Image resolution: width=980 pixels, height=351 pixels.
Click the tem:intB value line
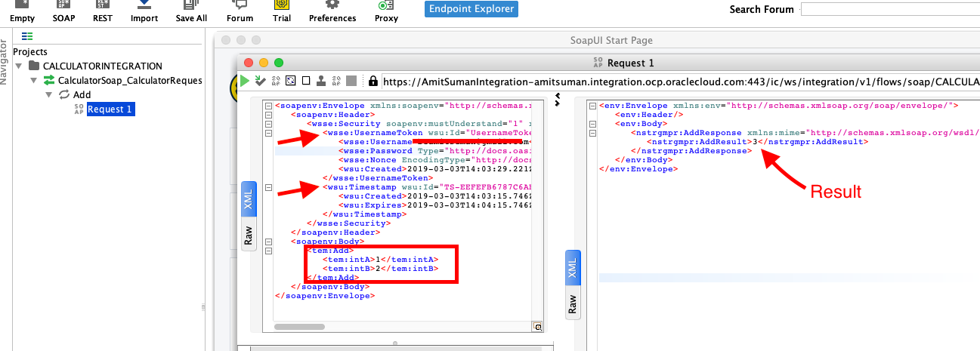(381, 268)
